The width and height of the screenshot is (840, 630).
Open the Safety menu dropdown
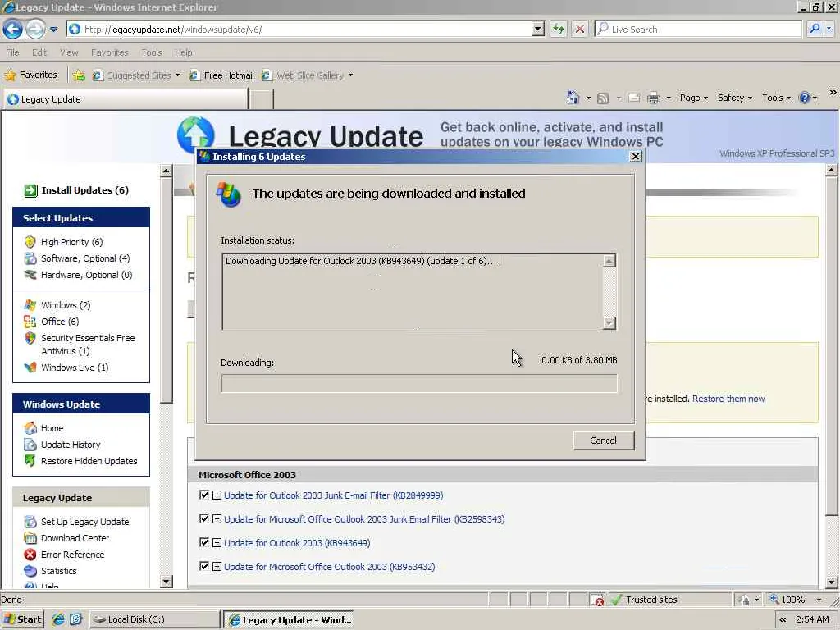click(x=735, y=98)
